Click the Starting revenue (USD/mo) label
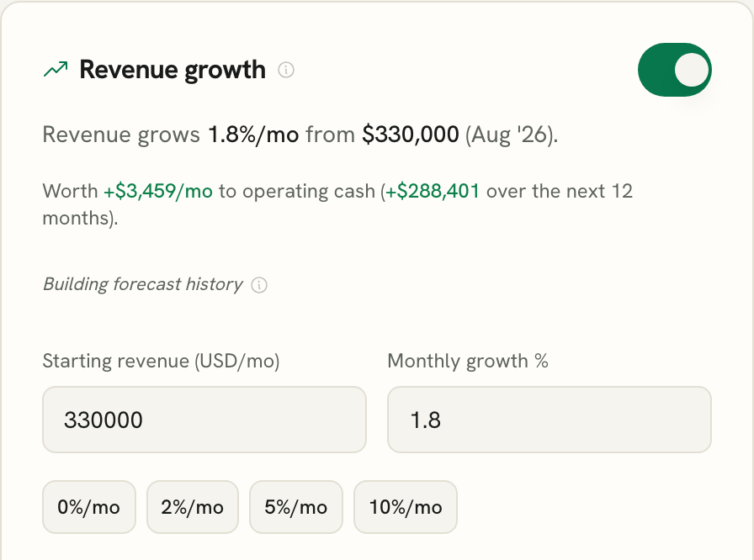 pyautogui.click(x=161, y=362)
